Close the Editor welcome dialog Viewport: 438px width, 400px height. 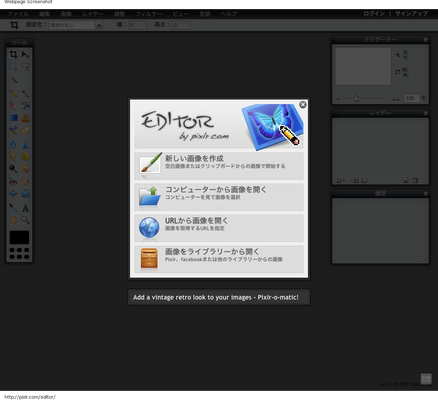tap(303, 105)
